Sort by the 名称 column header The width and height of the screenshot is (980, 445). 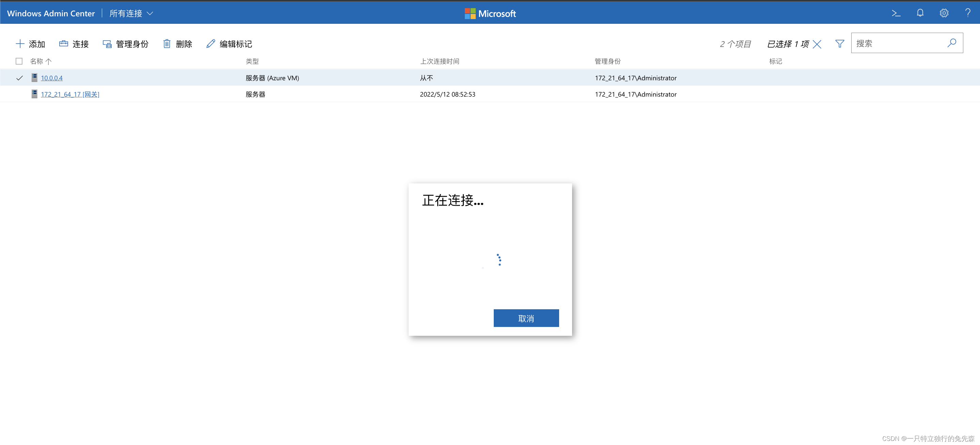(36, 61)
